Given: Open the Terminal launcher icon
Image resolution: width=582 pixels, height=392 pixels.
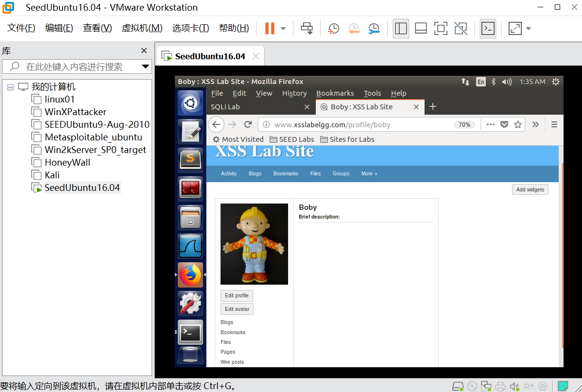Looking at the screenshot, I should [190, 332].
